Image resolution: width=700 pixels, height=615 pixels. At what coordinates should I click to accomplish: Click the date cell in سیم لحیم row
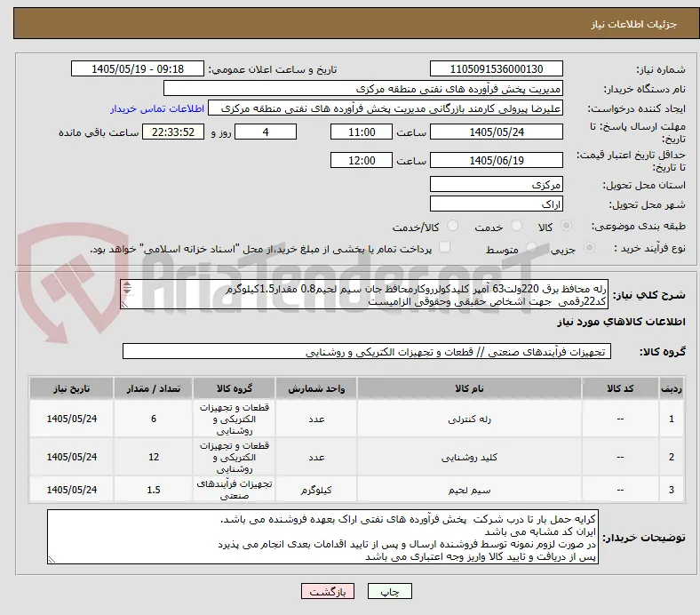(71, 490)
